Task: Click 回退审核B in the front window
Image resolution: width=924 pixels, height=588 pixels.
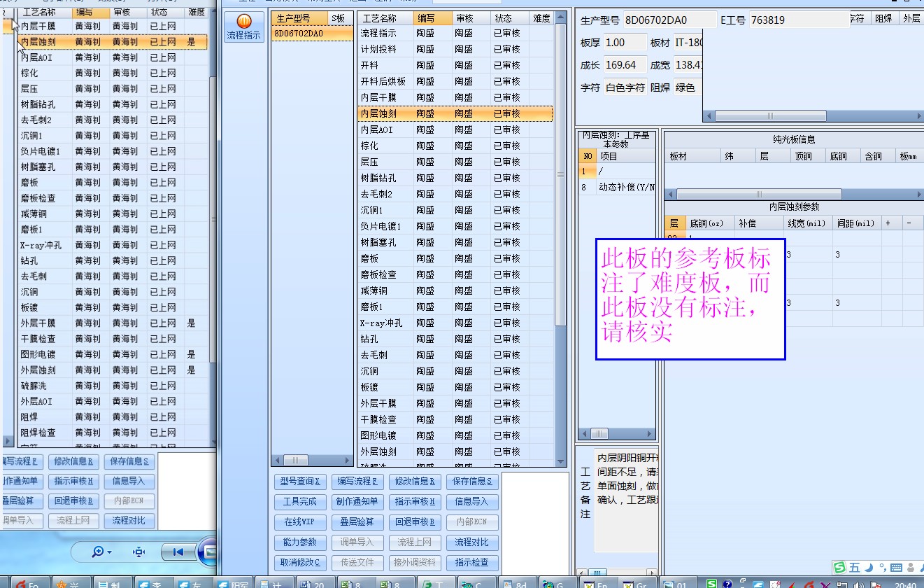Action: (x=414, y=522)
